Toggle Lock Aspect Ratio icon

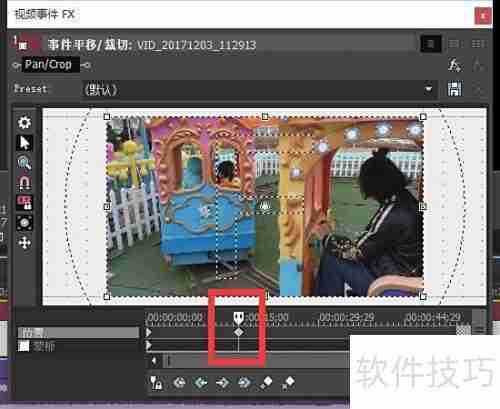tap(25, 203)
